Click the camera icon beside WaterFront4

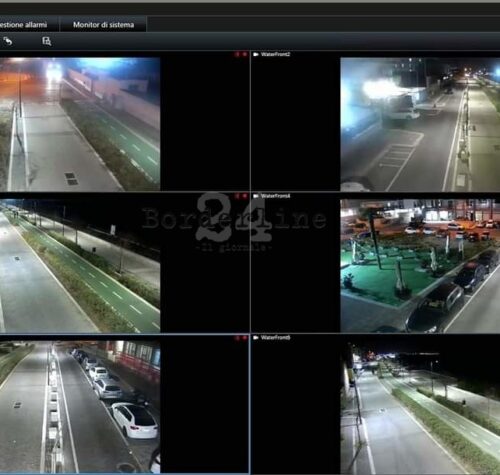tap(256, 196)
